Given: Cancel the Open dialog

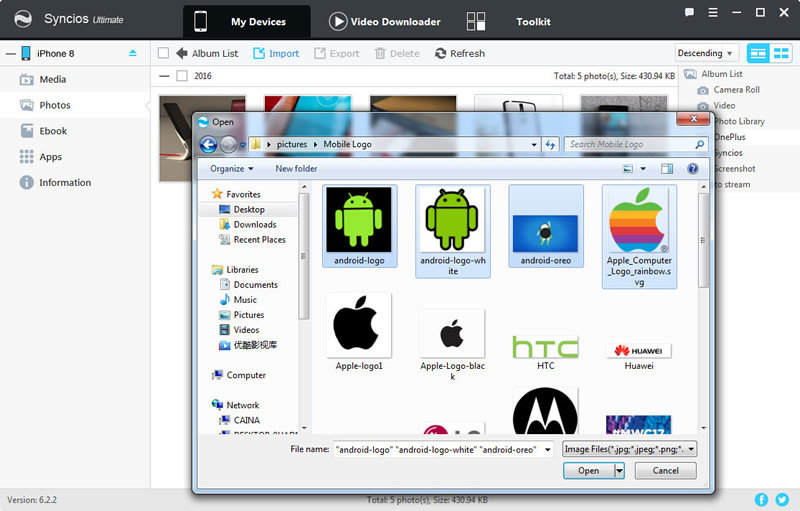Looking at the screenshot, I should tap(665, 471).
